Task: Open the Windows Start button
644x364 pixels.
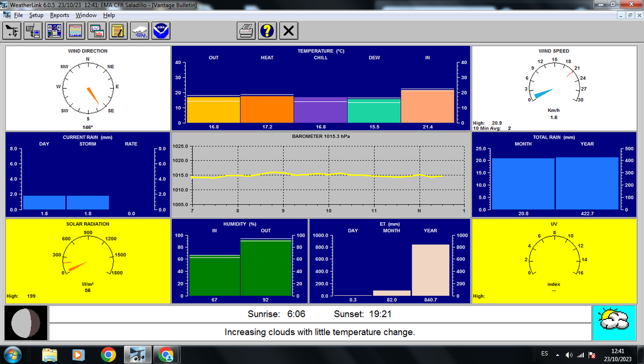Action: [x=12, y=354]
